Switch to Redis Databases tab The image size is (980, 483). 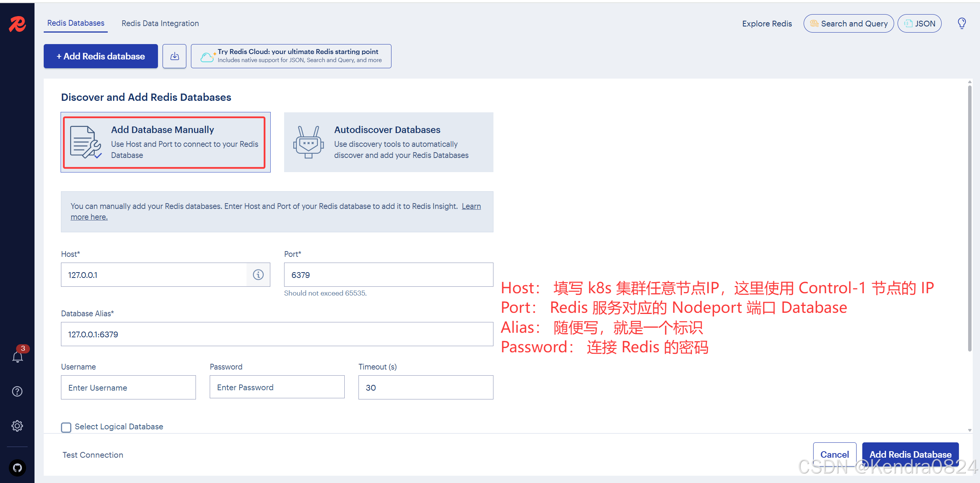[76, 23]
